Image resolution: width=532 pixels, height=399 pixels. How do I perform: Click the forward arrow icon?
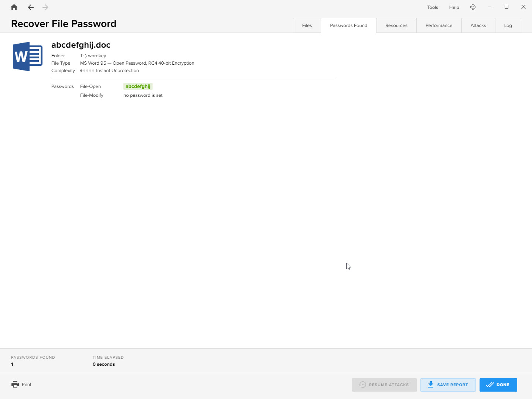point(45,7)
